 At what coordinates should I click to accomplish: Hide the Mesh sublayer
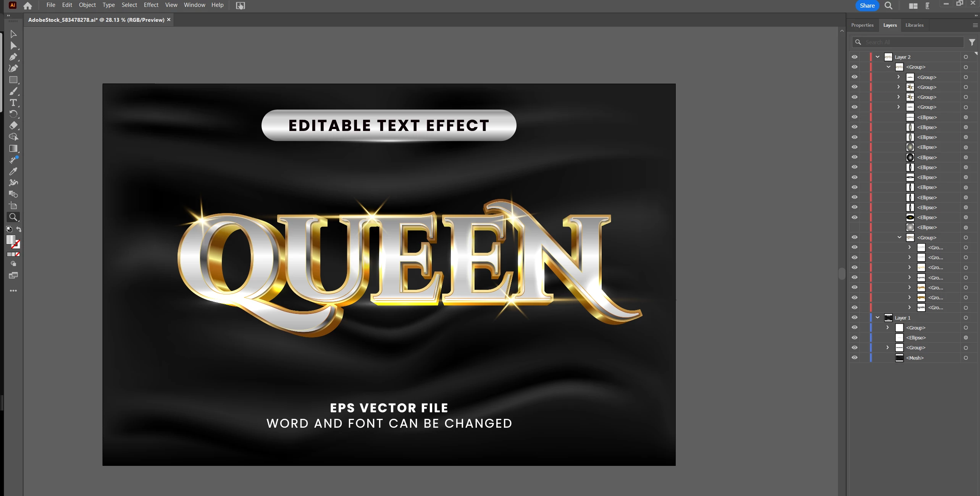(854, 358)
